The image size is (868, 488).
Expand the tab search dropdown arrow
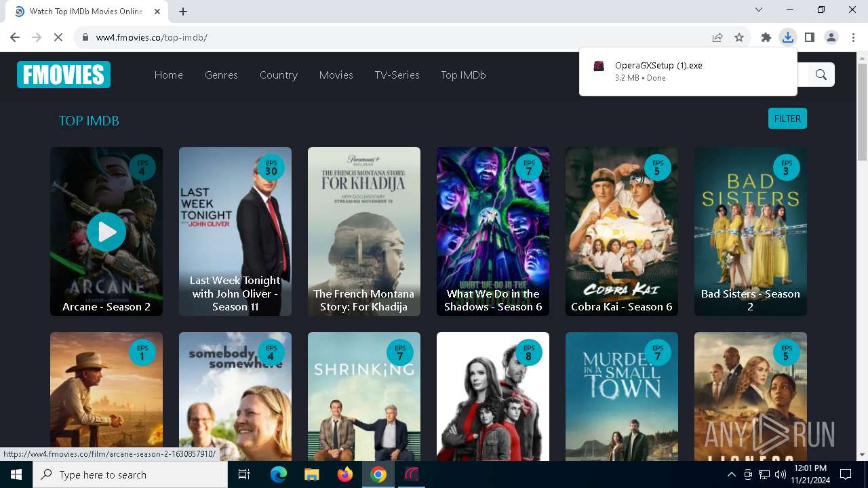(759, 10)
